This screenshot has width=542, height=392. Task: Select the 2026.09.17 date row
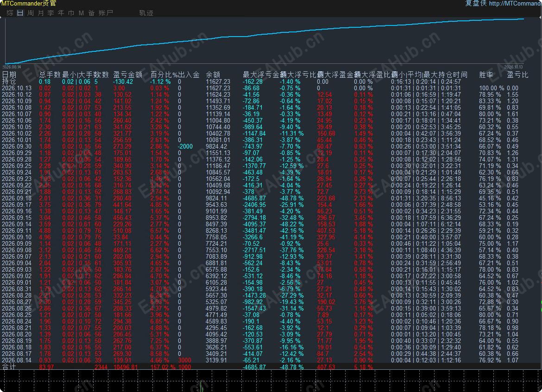pyautogui.click(x=17, y=205)
